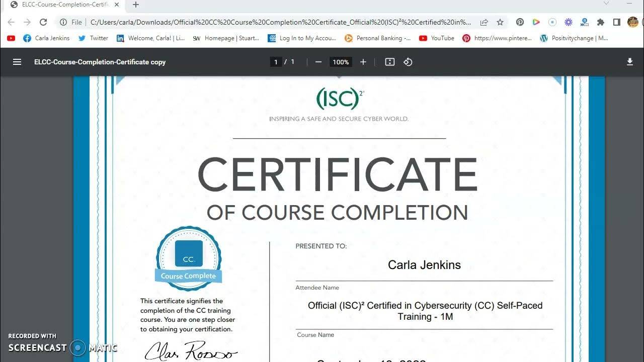644x362 pixels.
Task: Open a new browser tab
Action: coord(135,5)
